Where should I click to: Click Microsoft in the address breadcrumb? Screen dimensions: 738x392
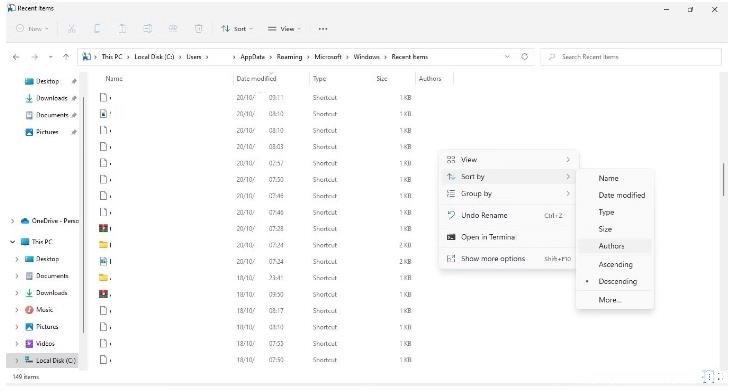(328, 57)
